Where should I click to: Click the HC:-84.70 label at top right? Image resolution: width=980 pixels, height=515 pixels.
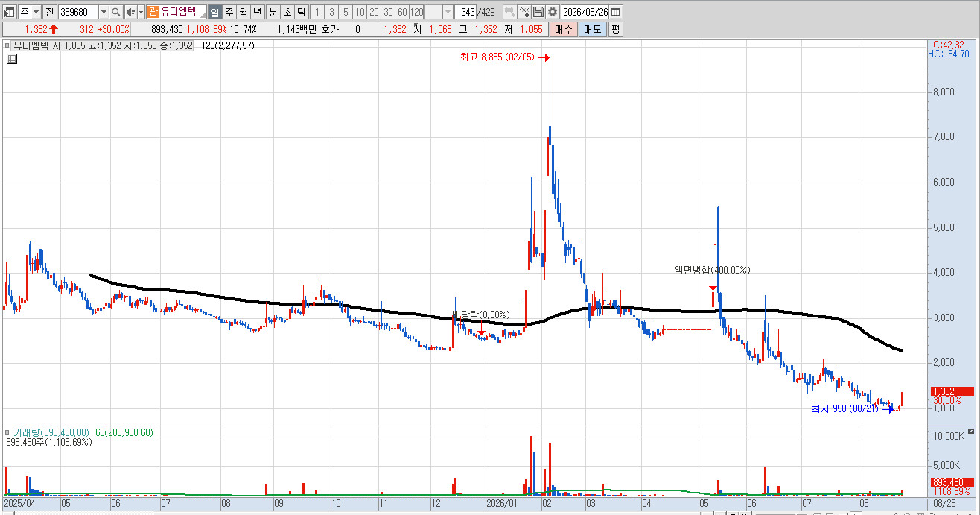(948, 54)
